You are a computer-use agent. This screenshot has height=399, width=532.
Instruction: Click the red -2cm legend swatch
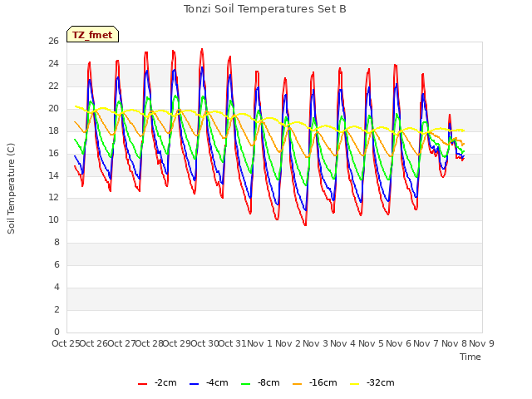[x=142, y=384]
